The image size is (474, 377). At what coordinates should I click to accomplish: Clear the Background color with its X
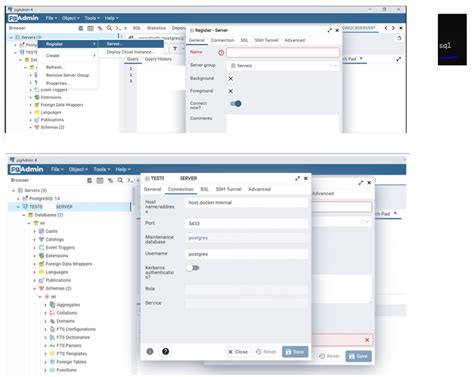[231, 79]
